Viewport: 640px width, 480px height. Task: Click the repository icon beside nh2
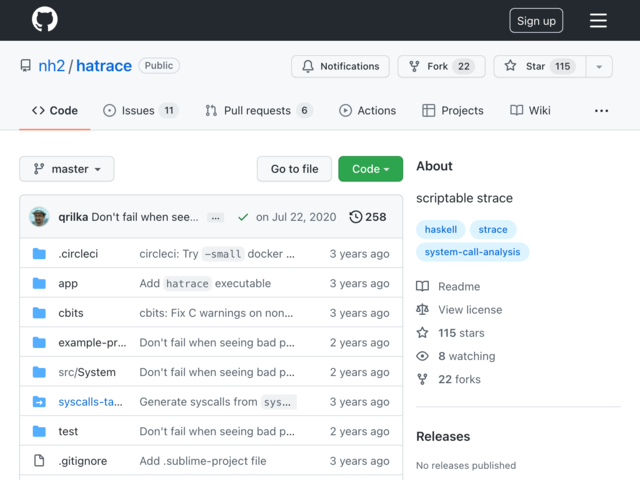[x=26, y=66]
